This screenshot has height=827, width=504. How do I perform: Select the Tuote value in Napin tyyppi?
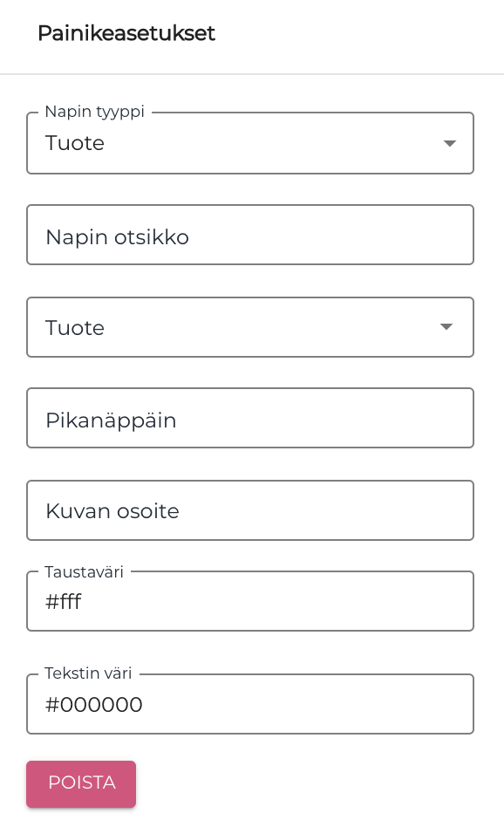(74, 143)
